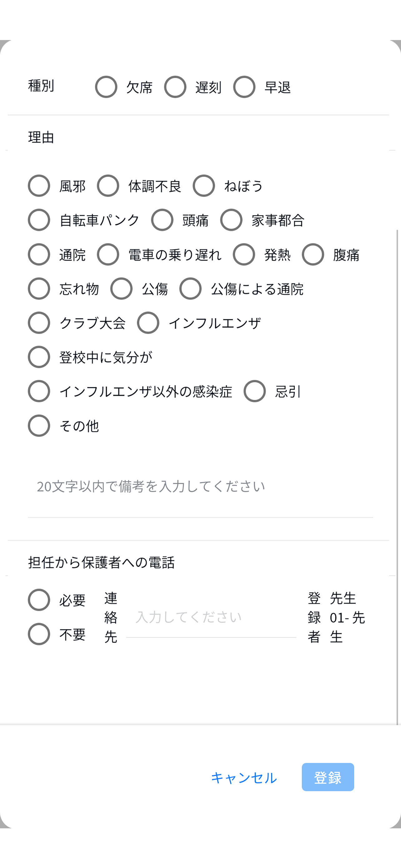Select 発熱 (fever) reason
This screenshot has height=868, width=401.
(245, 255)
